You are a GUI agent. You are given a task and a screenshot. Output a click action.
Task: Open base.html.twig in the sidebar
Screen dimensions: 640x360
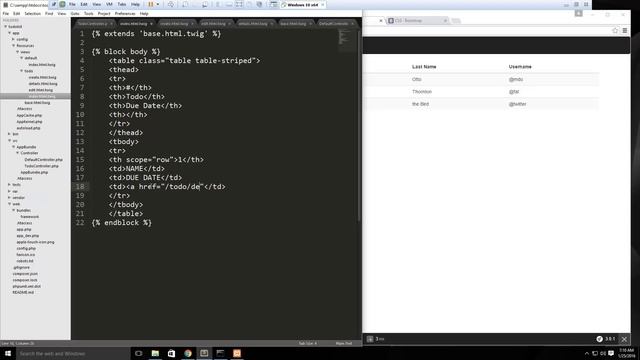click(37, 102)
